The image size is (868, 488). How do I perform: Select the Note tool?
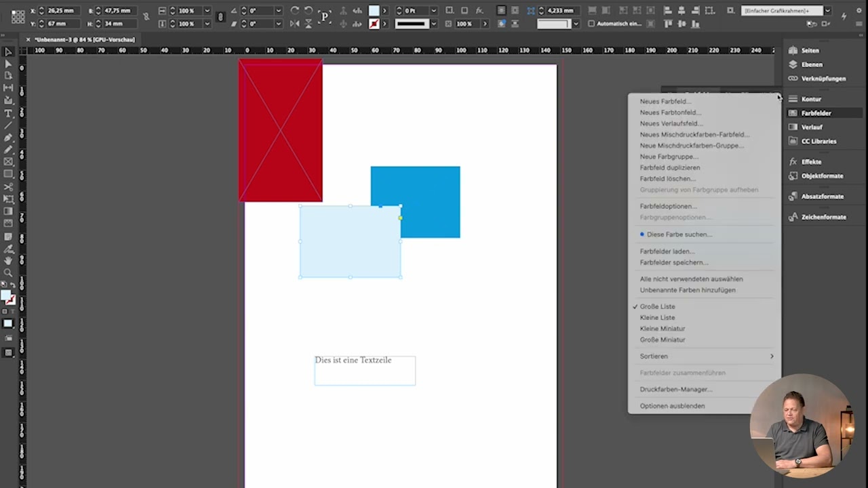pyautogui.click(x=8, y=237)
